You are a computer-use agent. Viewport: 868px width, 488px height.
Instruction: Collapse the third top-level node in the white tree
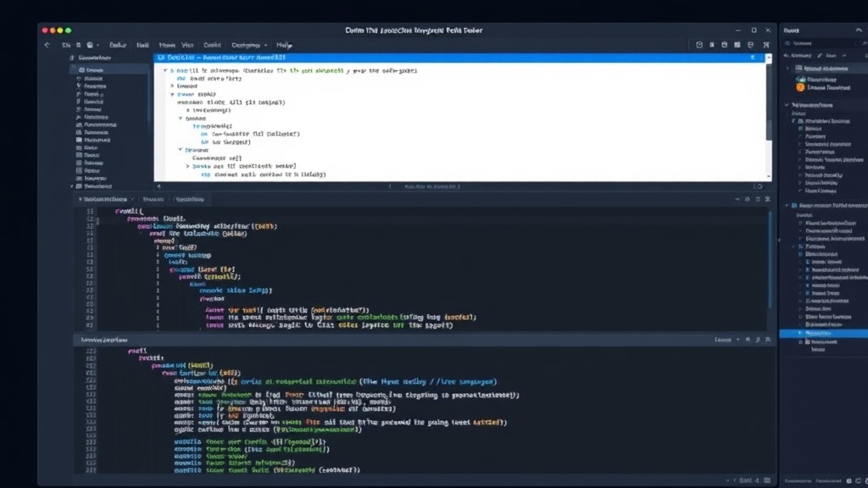172,95
